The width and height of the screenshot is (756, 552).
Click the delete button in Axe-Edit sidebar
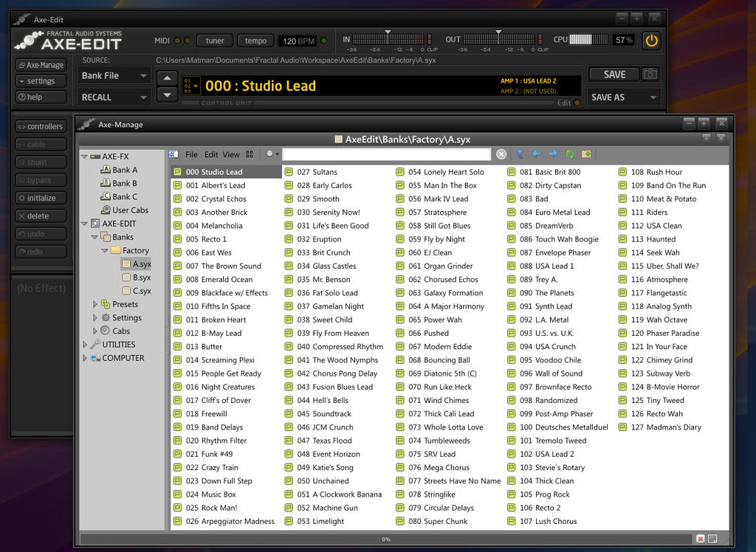point(41,216)
